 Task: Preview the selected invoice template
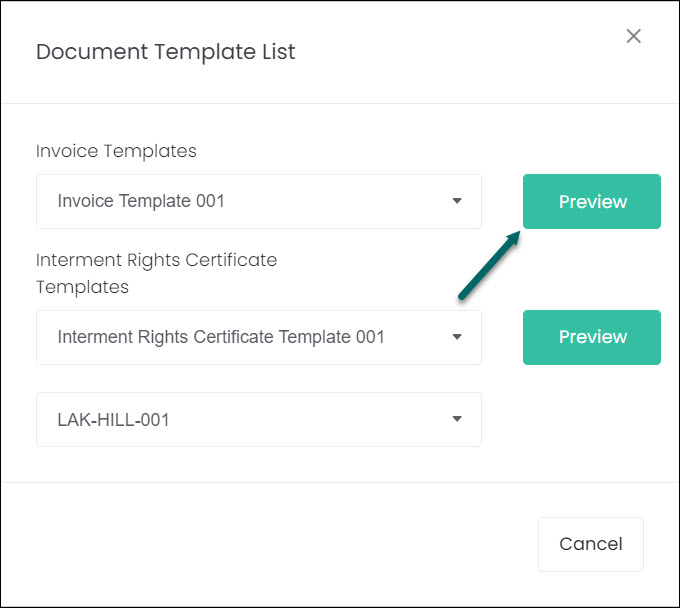(x=592, y=201)
